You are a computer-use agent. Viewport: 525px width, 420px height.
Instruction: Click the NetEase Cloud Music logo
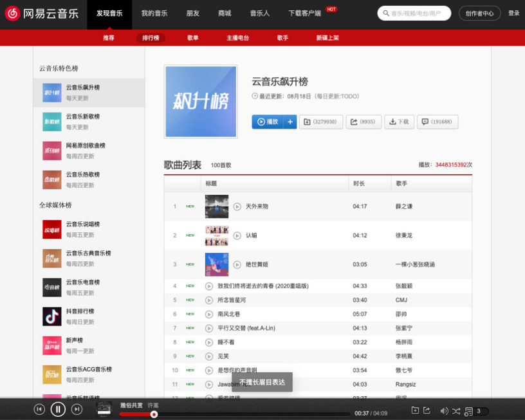[42, 14]
